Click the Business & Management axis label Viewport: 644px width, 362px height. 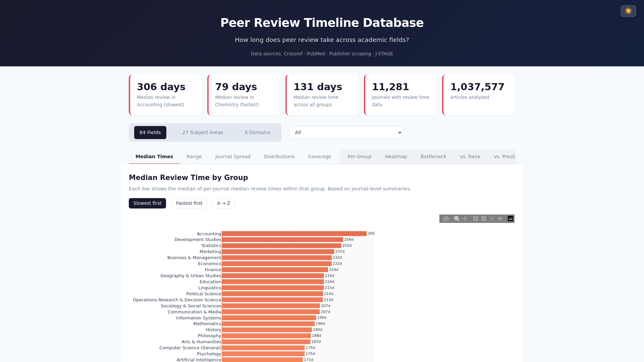point(194,258)
